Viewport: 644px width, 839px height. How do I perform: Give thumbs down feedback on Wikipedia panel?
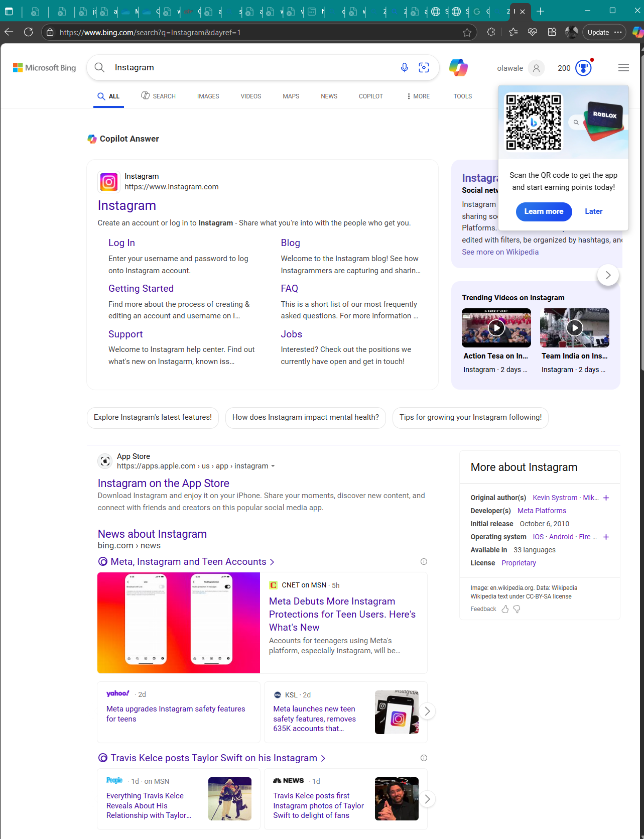(x=517, y=609)
